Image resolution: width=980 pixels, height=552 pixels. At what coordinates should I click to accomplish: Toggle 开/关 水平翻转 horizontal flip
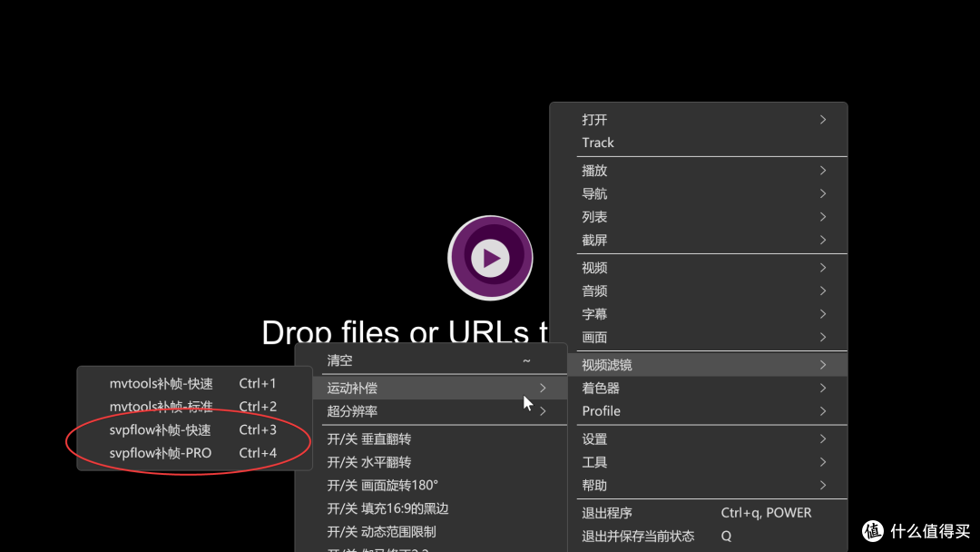pyautogui.click(x=439, y=462)
